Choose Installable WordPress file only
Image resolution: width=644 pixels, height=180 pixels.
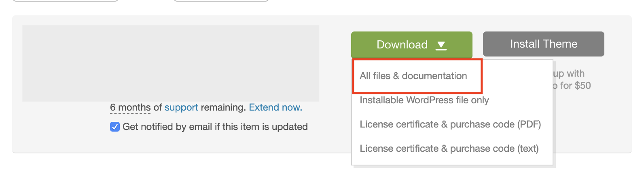tap(424, 100)
